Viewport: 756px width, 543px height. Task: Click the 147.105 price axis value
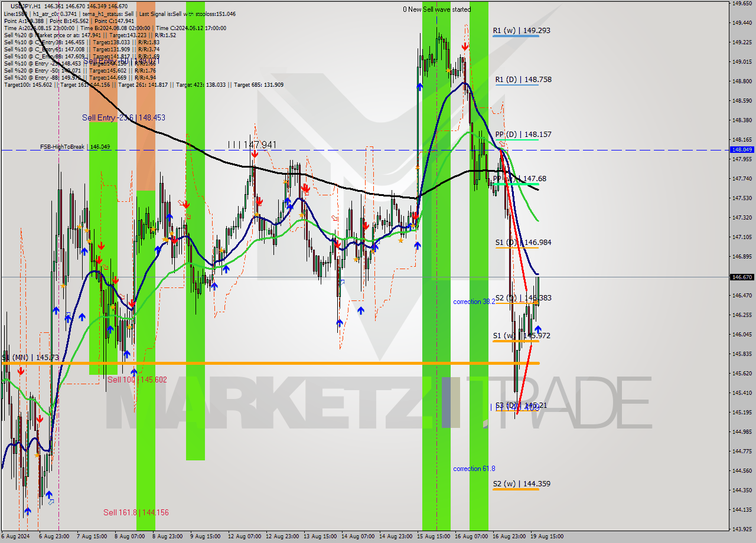[742, 237]
